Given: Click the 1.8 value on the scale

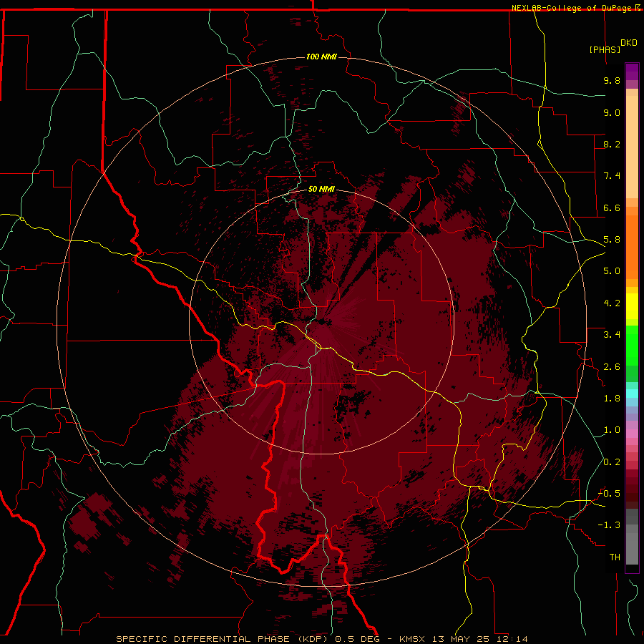Looking at the screenshot, I should 612,399.
